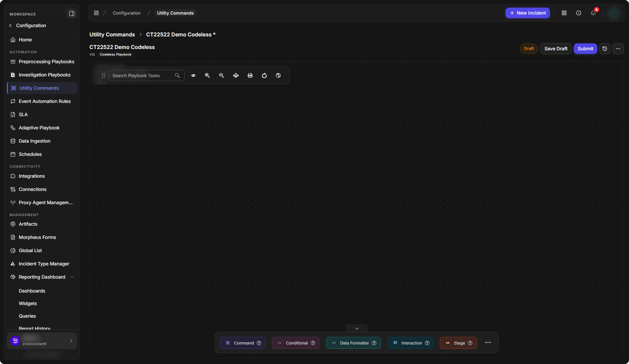
Task: Open help for the Command task type
Action: [259, 343]
